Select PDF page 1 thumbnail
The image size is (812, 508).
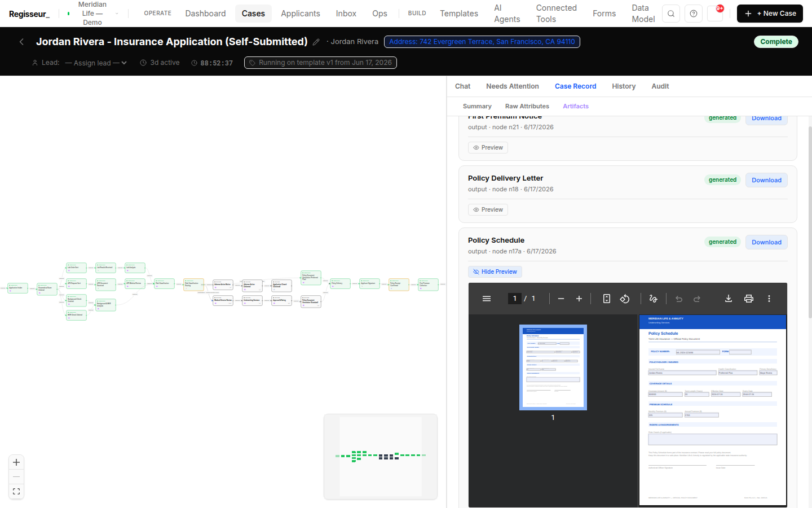point(553,367)
